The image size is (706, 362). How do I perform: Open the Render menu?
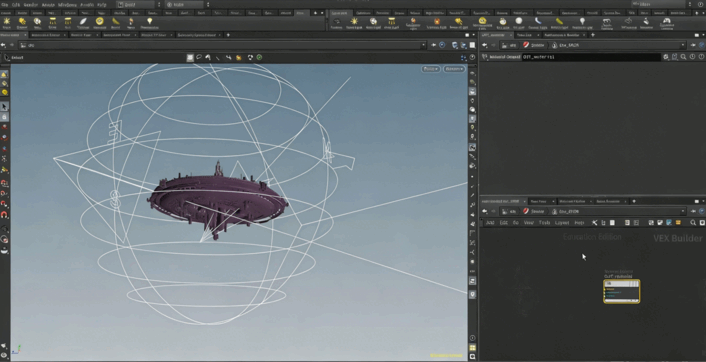31,5
